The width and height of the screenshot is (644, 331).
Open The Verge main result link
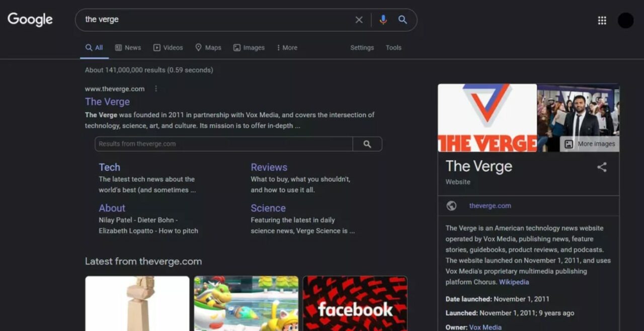coord(107,102)
